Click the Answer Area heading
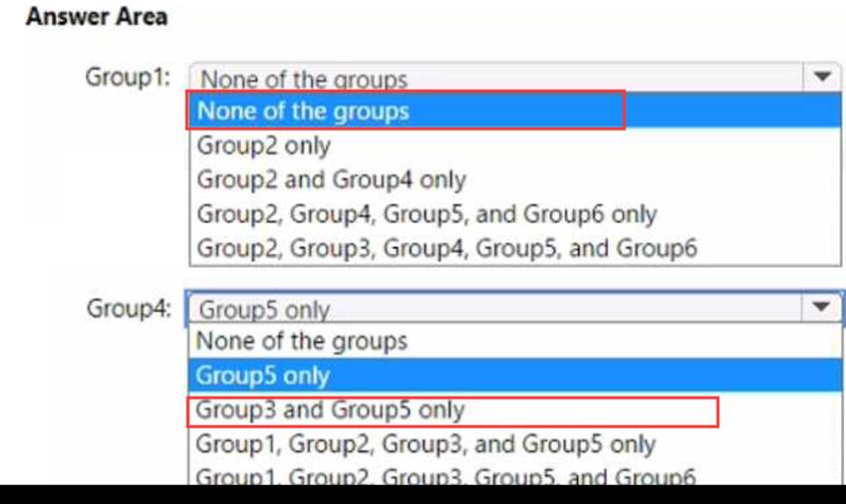This screenshot has width=846, height=504. [97, 17]
